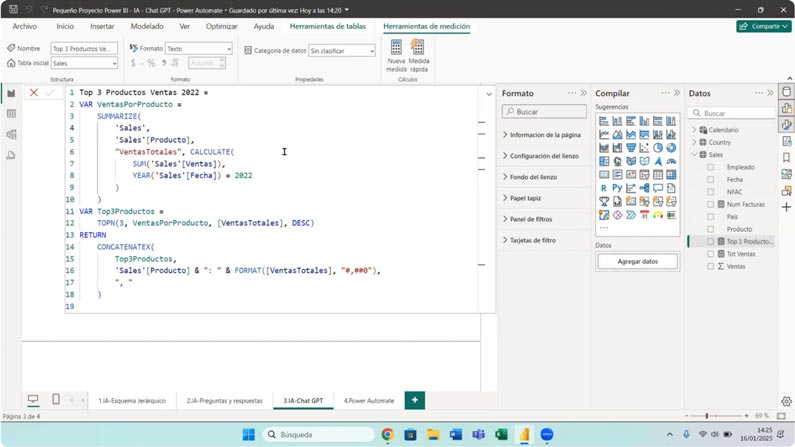
Task: Add a new page with plus button
Action: click(414, 400)
